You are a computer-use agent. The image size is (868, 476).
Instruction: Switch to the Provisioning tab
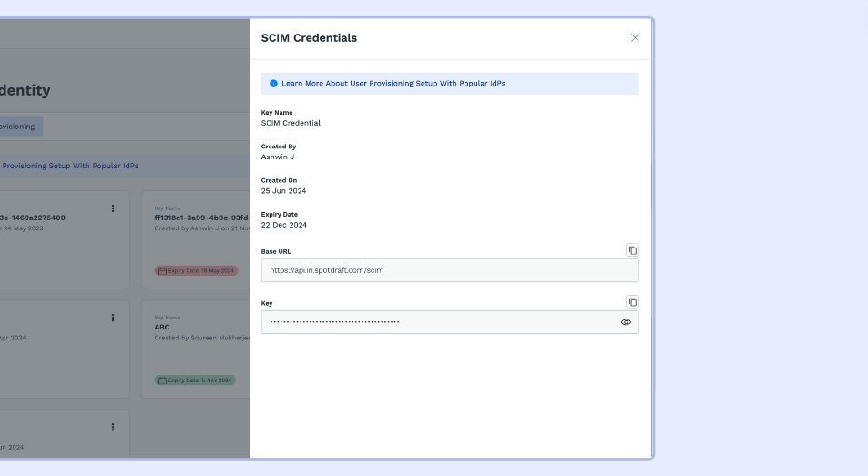(18, 127)
